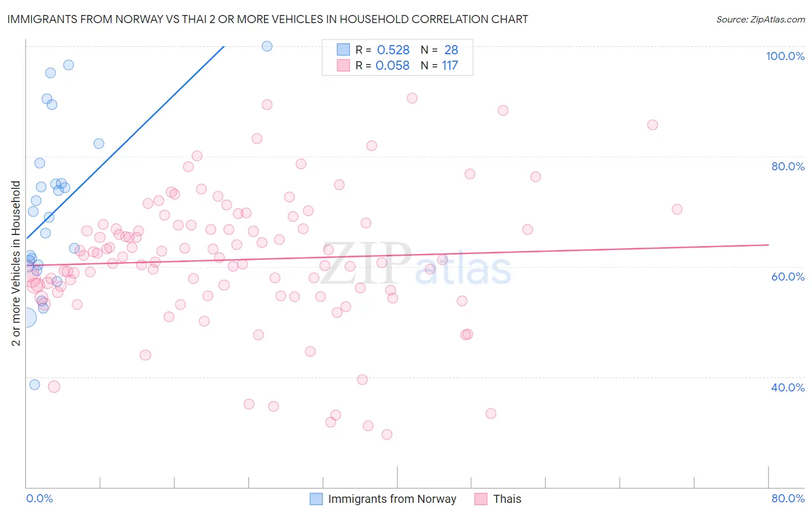Click the blue swatch beside R = 0.528
This screenshot has height=515, width=812.
344,50
